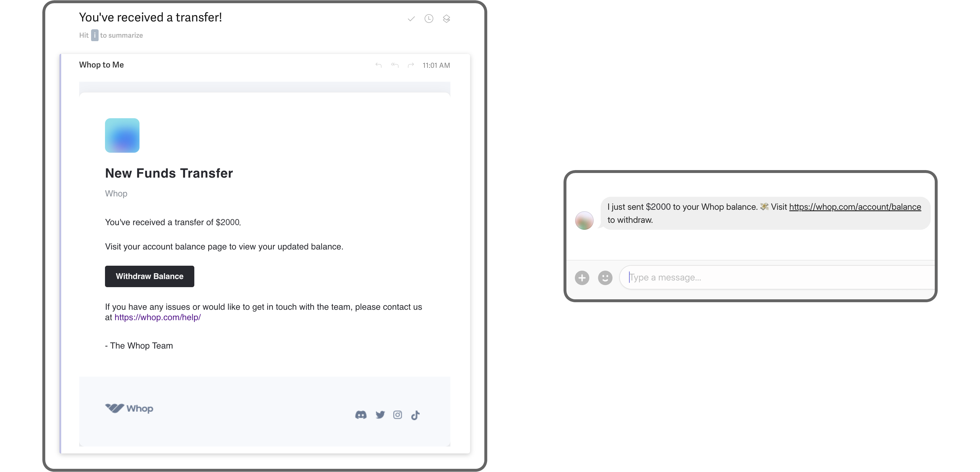
Task: Open Whop's Instagram icon link
Action: (x=398, y=415)
